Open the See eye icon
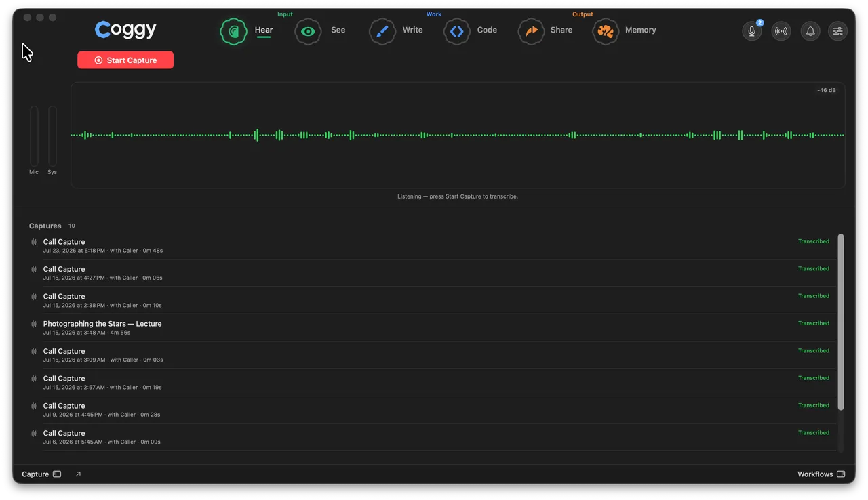Image resolution: width=868 pixels, height=500 pixels. (308, 31)
